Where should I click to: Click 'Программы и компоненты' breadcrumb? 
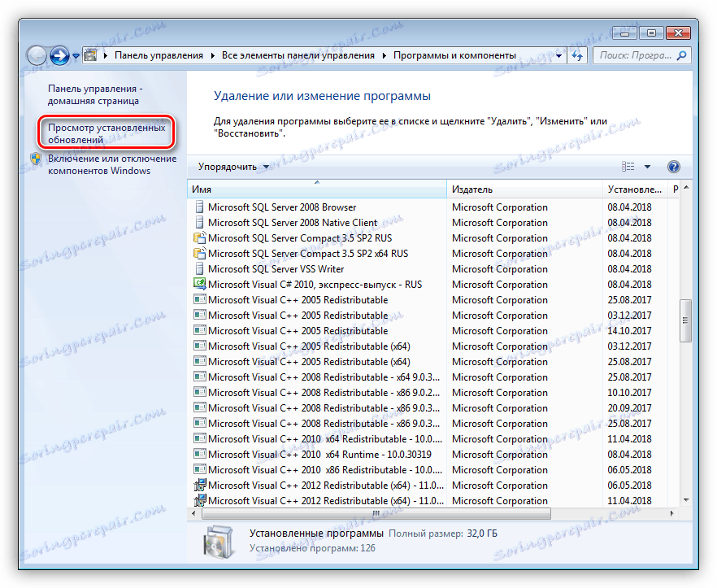coord(454,55)
